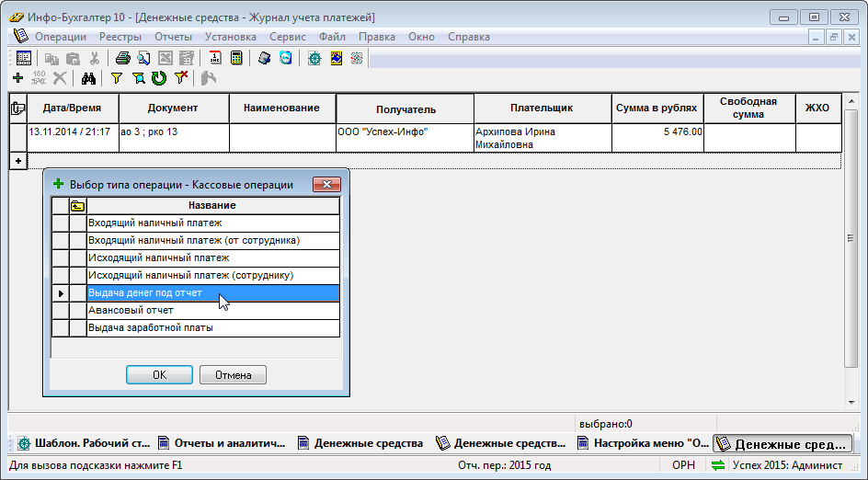Click the grayed hammer tools icon
868x480 pixels.
208,78
